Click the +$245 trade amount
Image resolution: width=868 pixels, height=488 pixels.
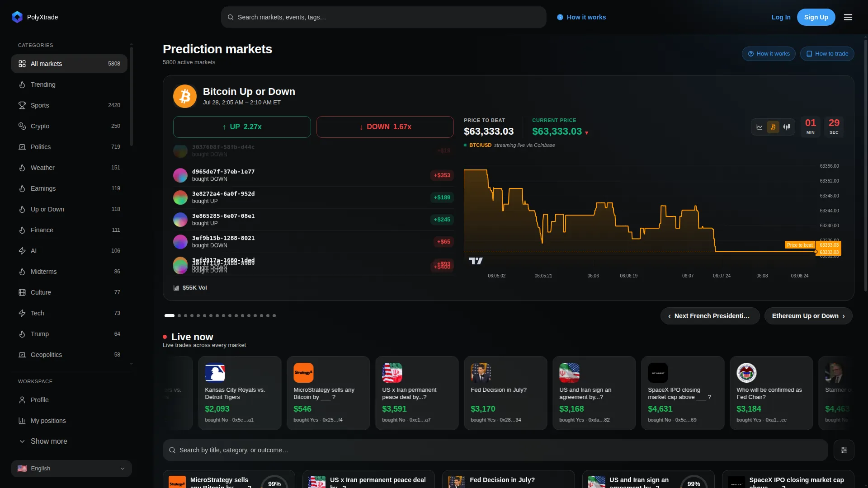coord(442,220)
